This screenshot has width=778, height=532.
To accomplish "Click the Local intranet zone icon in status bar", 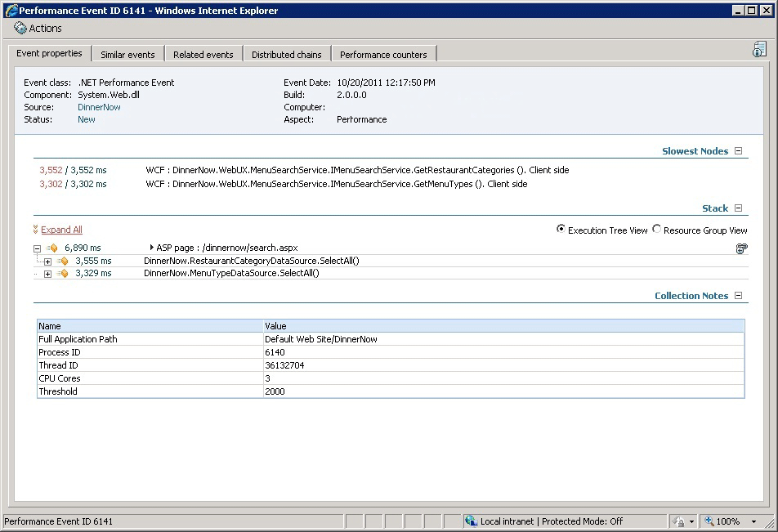I will point(471,521).
